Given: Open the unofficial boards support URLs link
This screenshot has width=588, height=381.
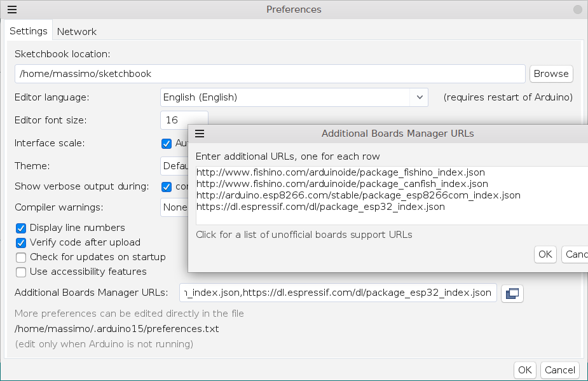Looking at the screenshot, I should 304,235.
